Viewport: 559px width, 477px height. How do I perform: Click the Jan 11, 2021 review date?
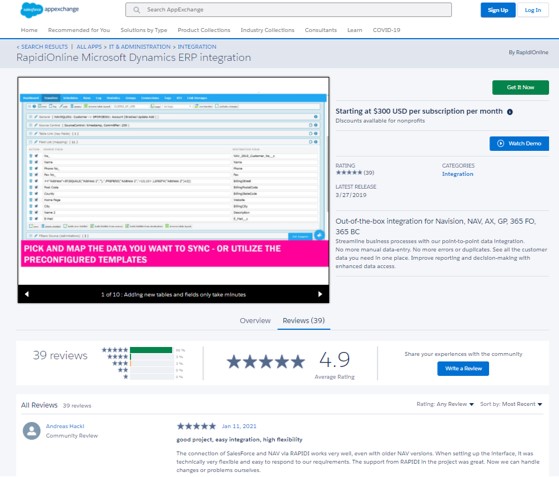click(239, 426)
